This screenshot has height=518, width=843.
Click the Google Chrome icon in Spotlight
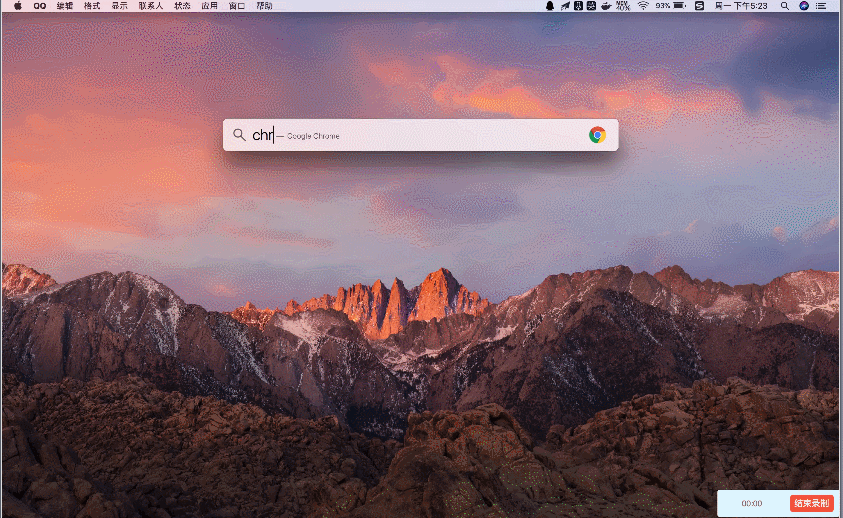[597, 135]
